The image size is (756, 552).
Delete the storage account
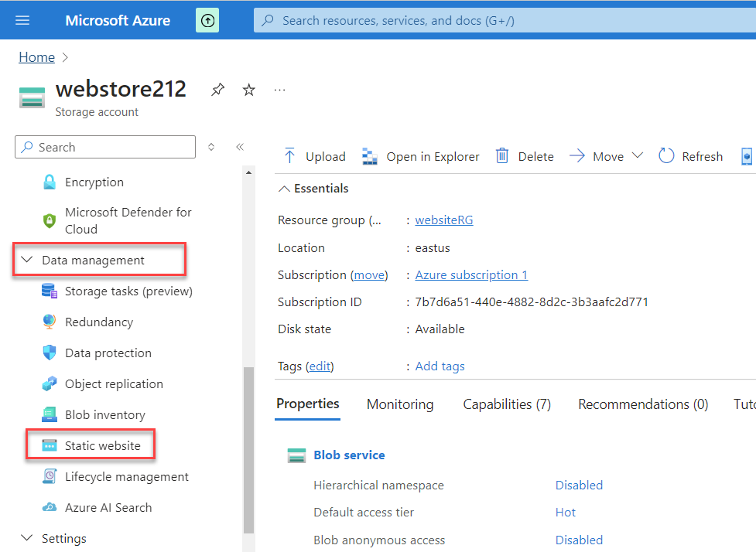525,156
